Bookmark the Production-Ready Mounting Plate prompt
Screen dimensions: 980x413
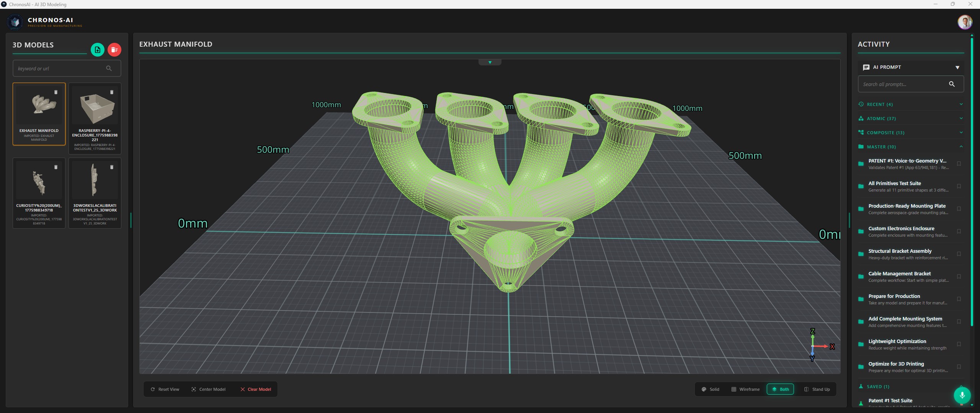(959, 209)
